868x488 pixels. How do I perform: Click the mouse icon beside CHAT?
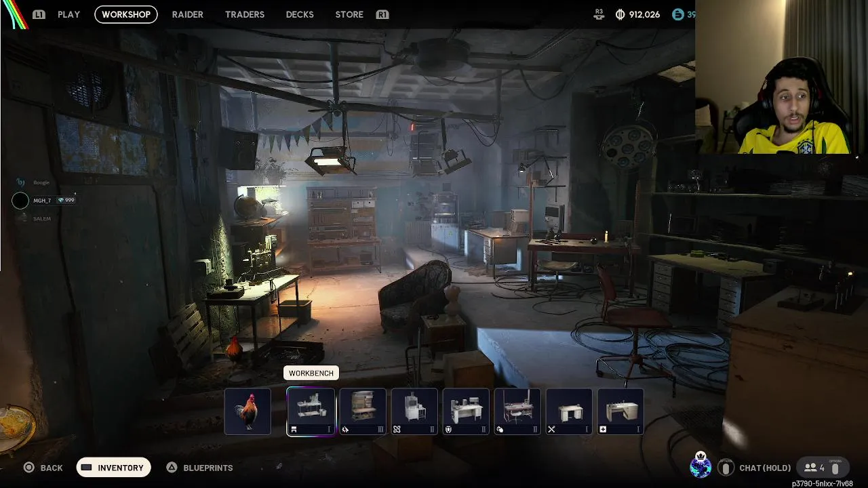click(726, 468)
